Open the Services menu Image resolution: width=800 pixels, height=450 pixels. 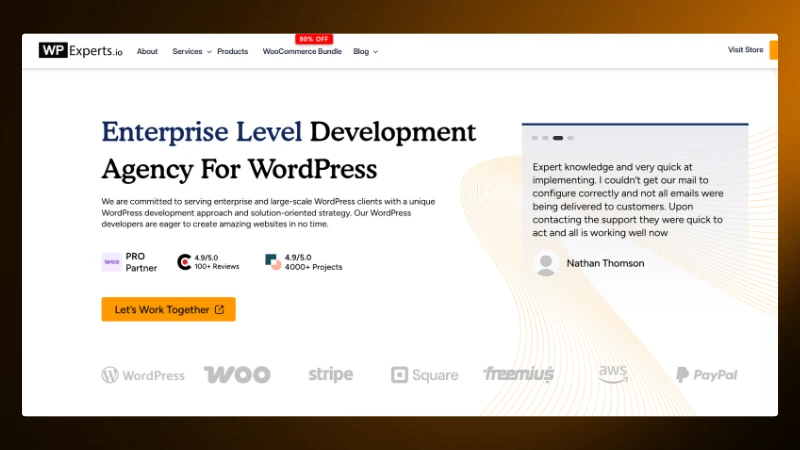pyautogui.click(x=187, y=52)
